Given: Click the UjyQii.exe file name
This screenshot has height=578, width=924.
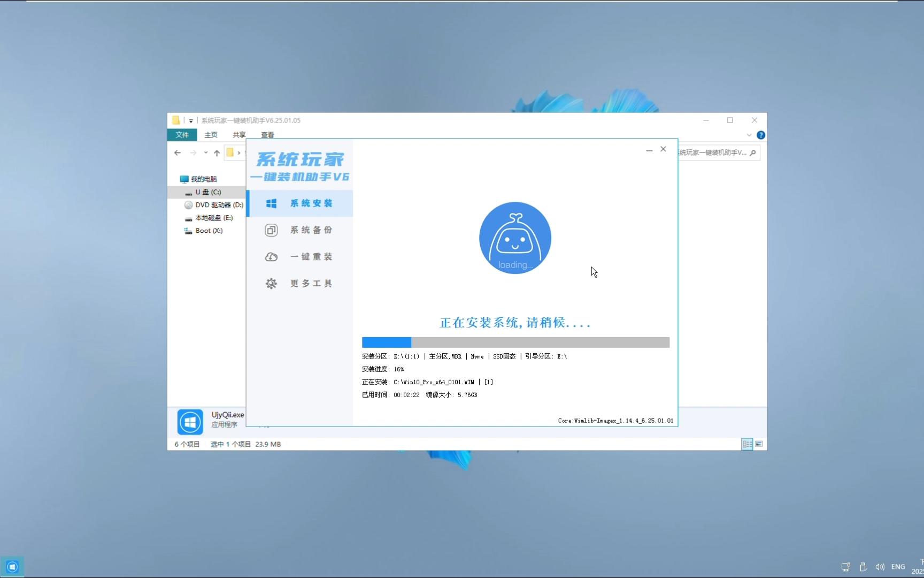Looking at the screenshot, I should (228, 415).
